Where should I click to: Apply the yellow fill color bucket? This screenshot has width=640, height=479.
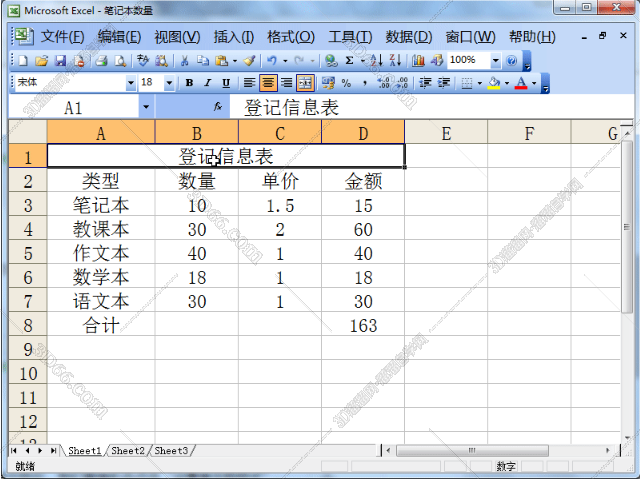(494, 83)
